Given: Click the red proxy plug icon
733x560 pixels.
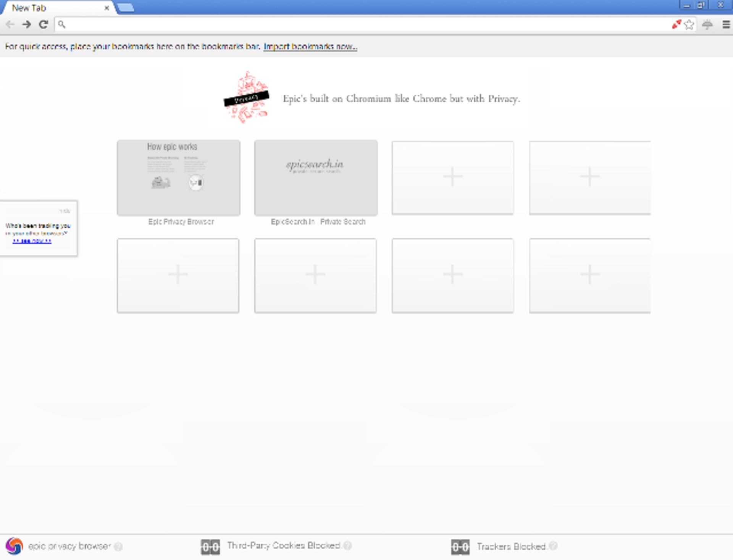Looking at the screenshot, I should 676,24.
